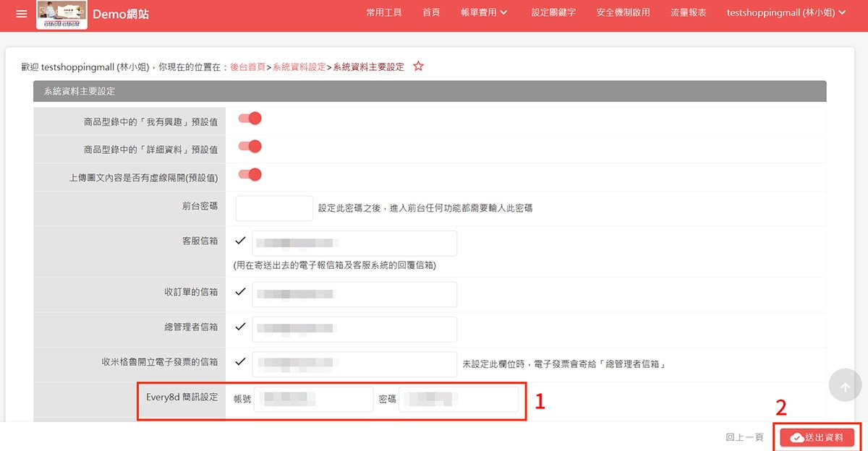This screenshot has height=451, width=868.
Task: Click the 未設定此欄位時 invoice note text
Action: (x=563, y=364)
